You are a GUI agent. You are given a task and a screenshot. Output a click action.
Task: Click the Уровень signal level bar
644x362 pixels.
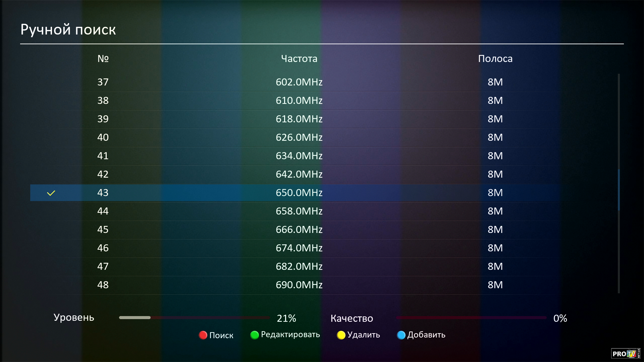coord(195,317)
